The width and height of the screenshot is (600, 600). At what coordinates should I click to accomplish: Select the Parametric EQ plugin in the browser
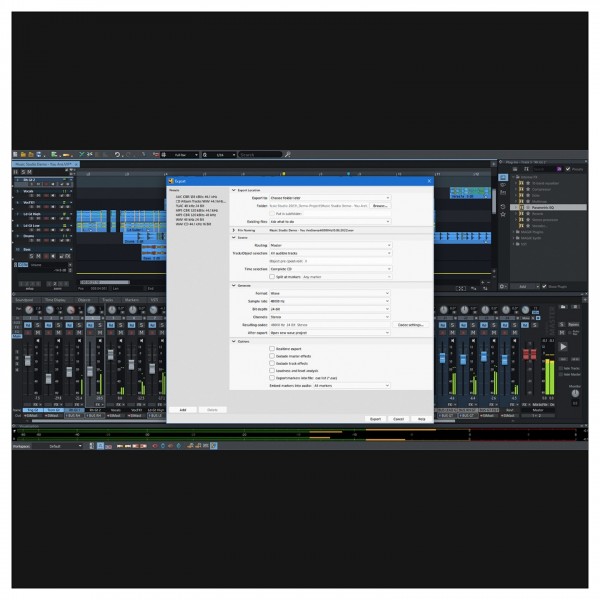pos(548,207)
